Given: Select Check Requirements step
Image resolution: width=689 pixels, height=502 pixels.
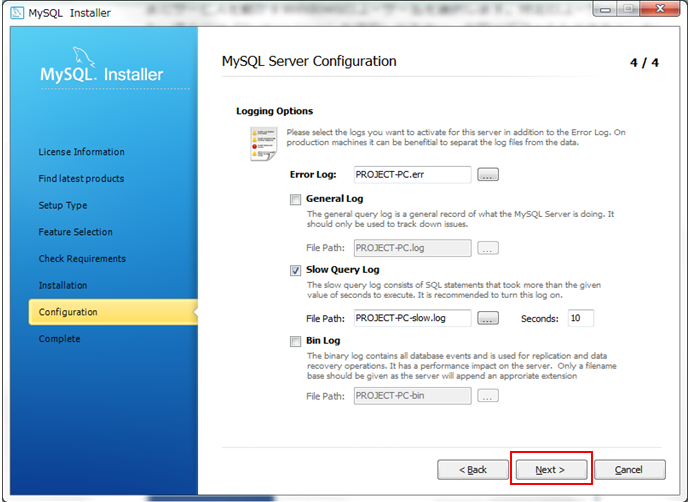Looking at the screenshot, I should pos(82,258).
